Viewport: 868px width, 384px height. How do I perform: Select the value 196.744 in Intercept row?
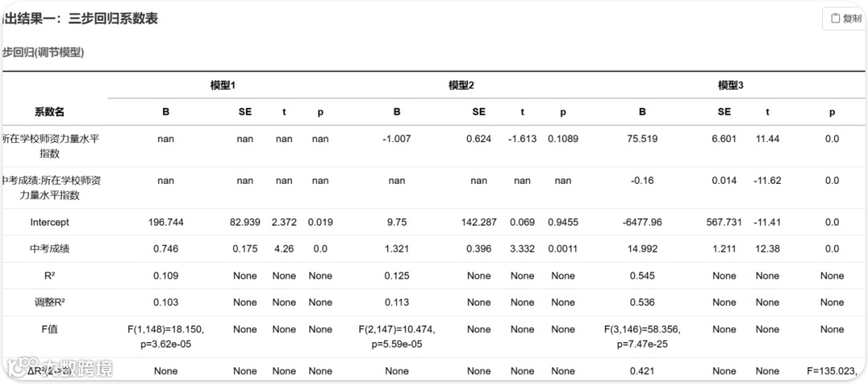click(x=166, y=222)
